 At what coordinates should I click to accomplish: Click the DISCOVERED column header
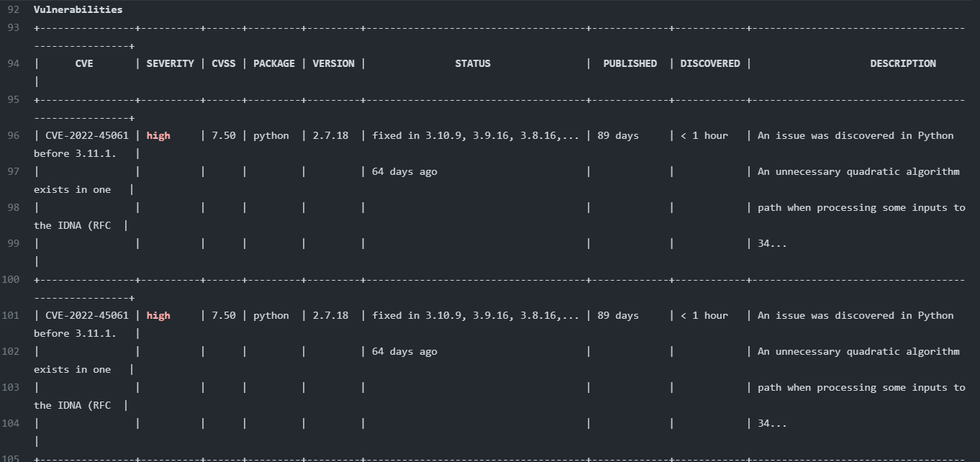click(709, 63)
